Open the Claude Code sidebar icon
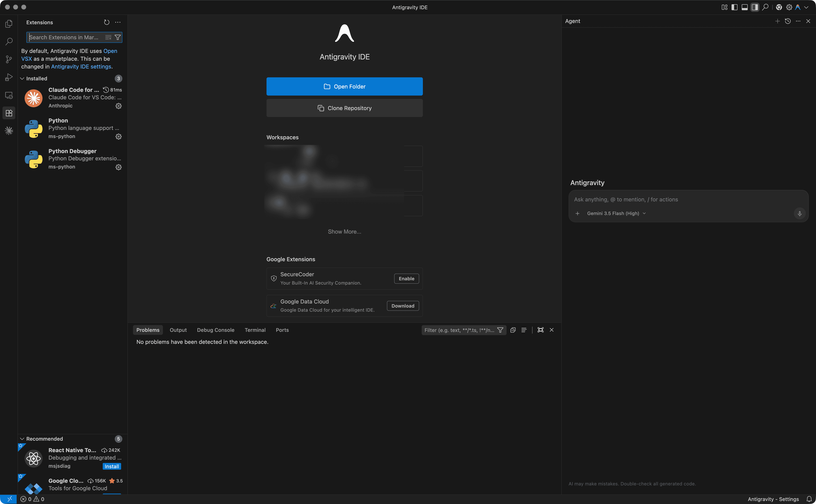 click(x=9, y=131)
